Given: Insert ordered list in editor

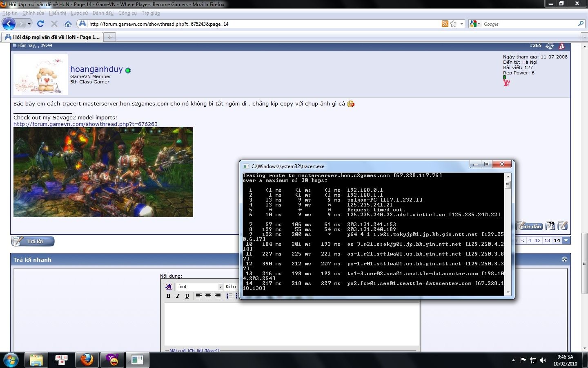Looking at the screenshot, I should click(229, 296).
